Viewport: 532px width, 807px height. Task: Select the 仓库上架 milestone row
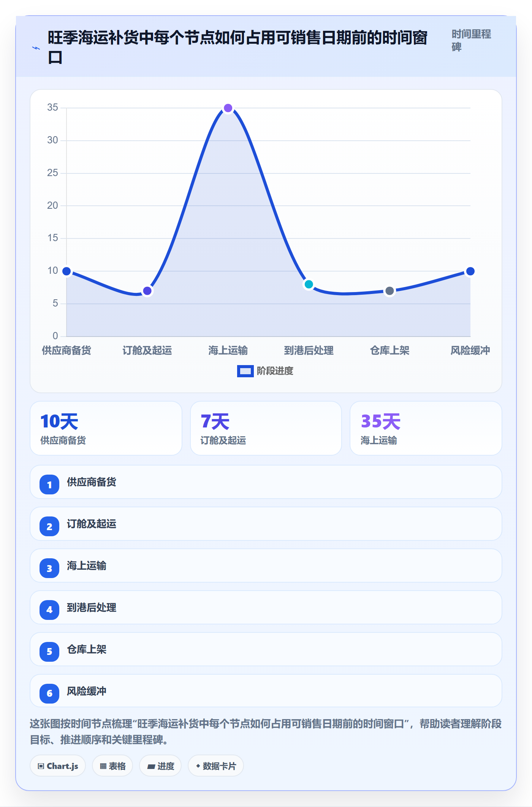coord(266,649)
